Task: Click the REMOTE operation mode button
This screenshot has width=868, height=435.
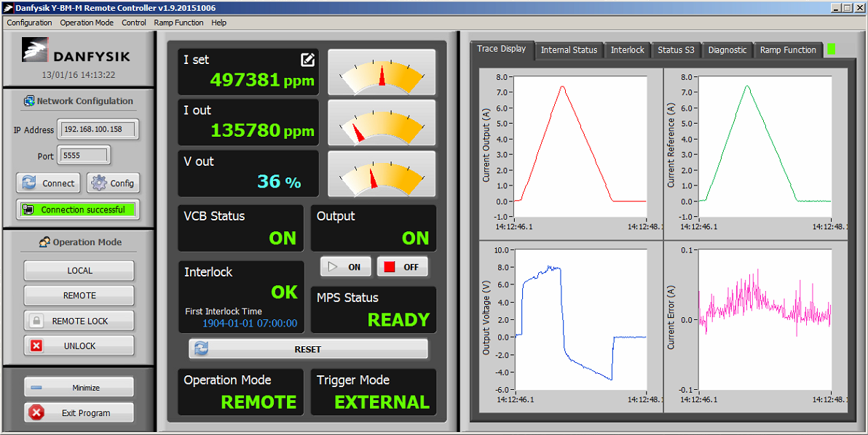Action: click(79, 296)
